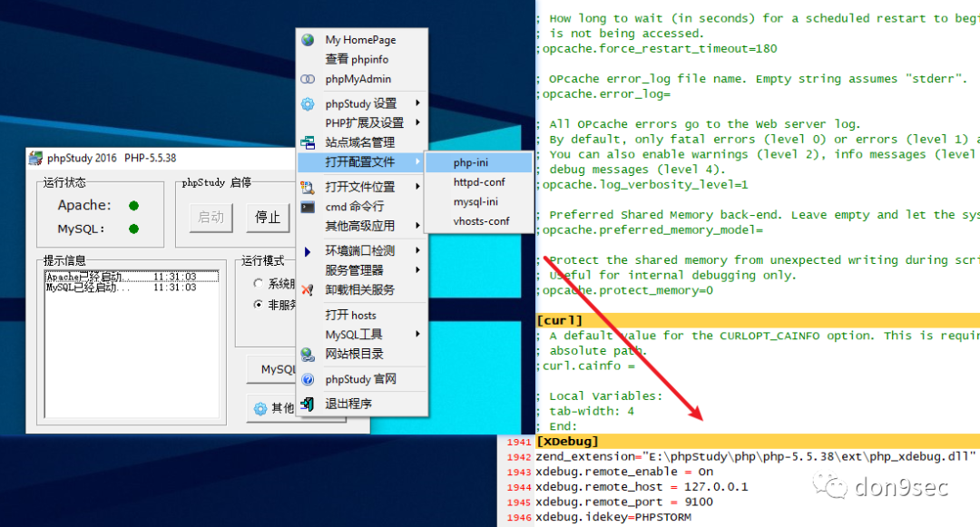Click the folder search icon beside 打开文件位置
Image resolution: width=980 pixels, height=527 pixels.
(308, 187)
